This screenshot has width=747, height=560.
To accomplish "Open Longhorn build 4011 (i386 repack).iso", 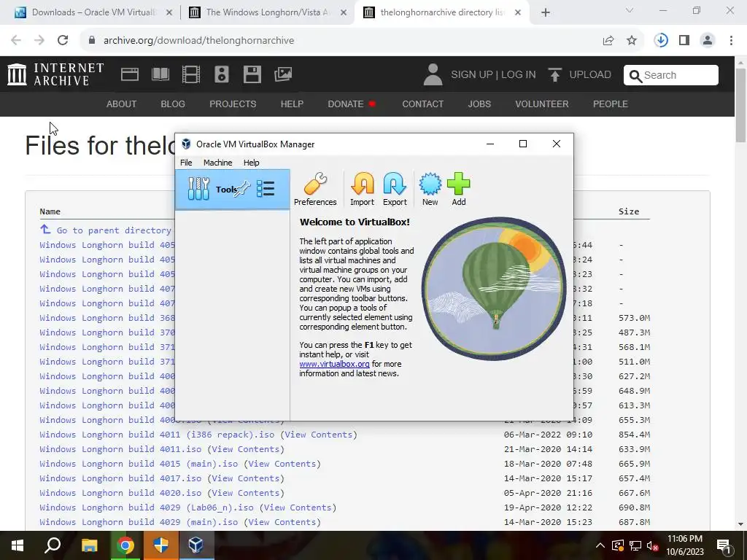I will 158,435.
